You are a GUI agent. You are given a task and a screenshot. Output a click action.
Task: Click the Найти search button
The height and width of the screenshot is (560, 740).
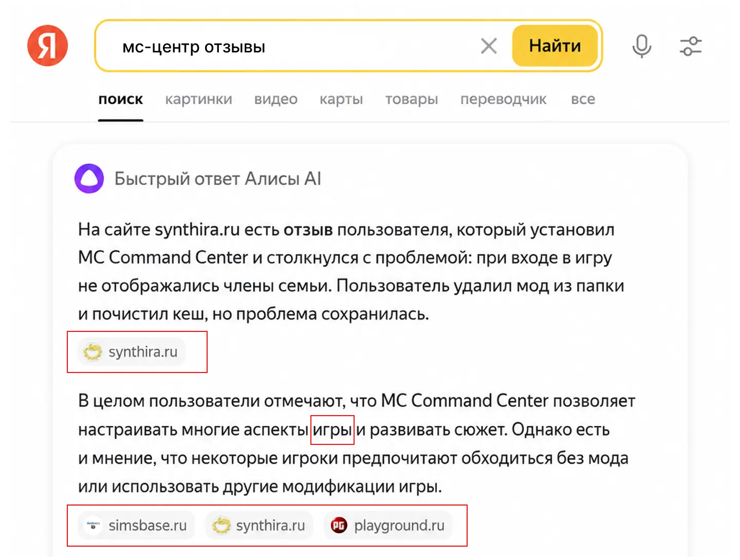[555, 46]
